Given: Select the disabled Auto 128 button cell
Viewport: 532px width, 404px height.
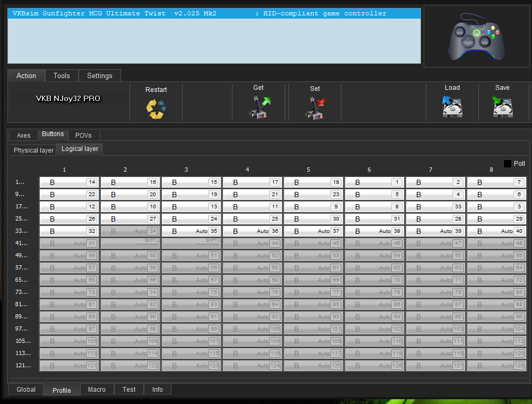Looking at the screenshot, I should (x=497, y=366).
